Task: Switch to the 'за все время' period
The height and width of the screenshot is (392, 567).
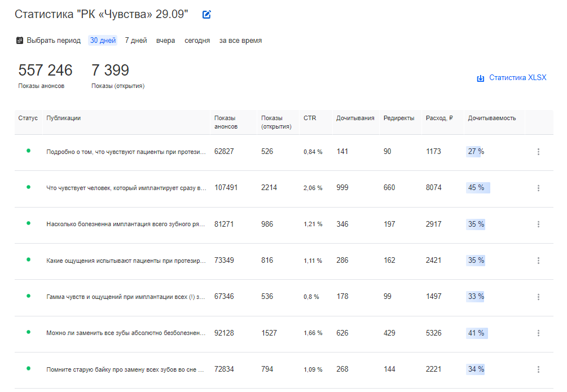Action: point(240,41)
